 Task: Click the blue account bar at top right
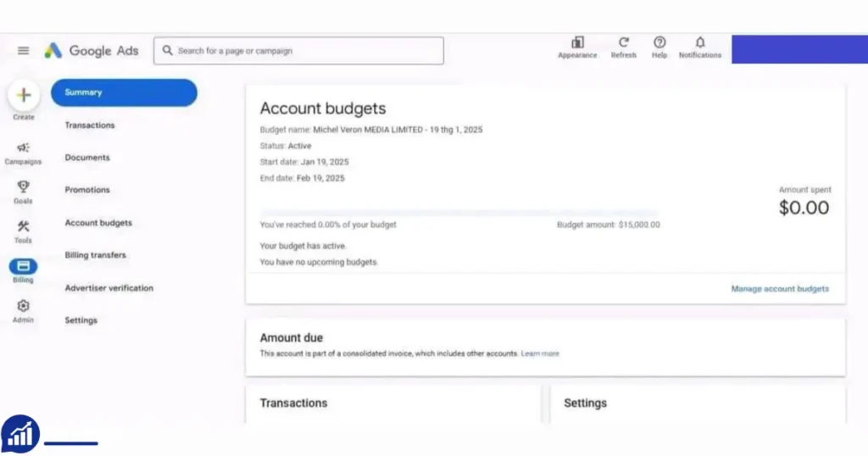point(800,49)
